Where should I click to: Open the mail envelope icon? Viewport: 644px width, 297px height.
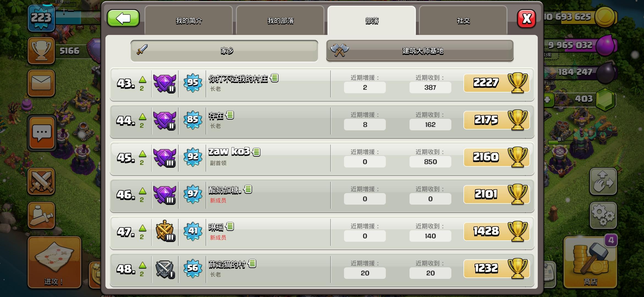(x=41, y=83)
